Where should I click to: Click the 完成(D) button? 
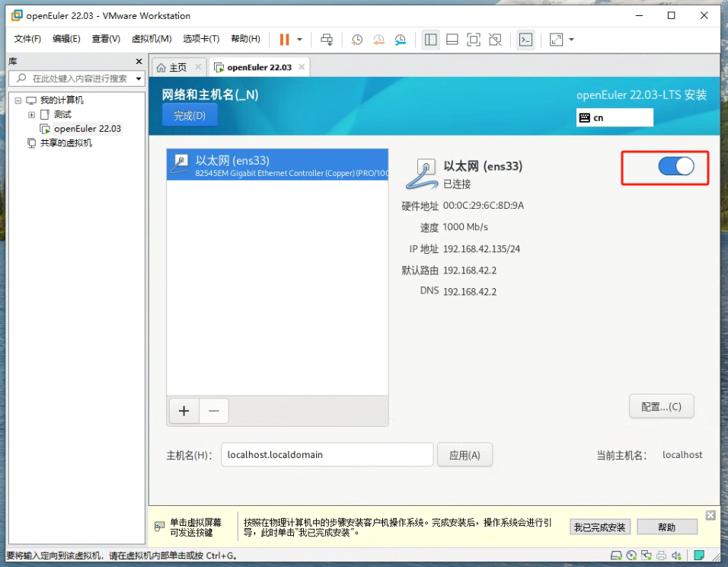click(x=190, y=115)
